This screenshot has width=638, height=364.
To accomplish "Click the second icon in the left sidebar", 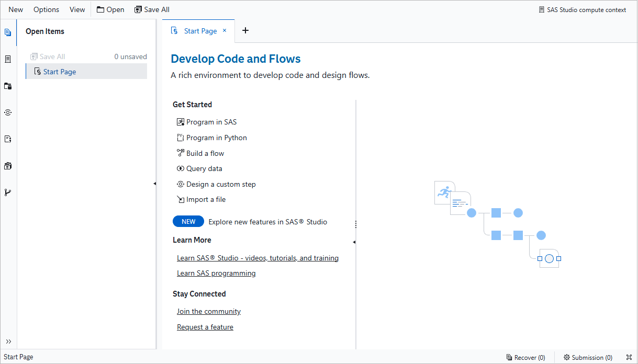I will [x=8, y=59].
